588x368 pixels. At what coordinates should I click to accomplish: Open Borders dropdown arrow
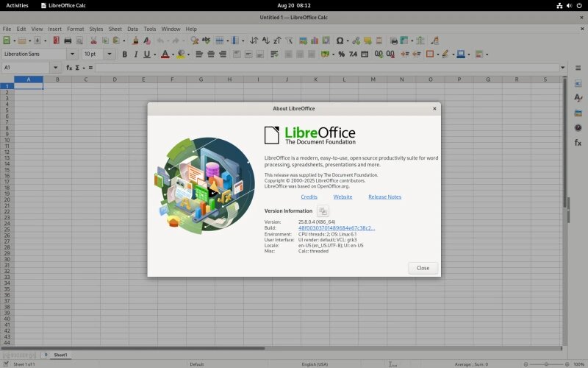tap(437, 54)
